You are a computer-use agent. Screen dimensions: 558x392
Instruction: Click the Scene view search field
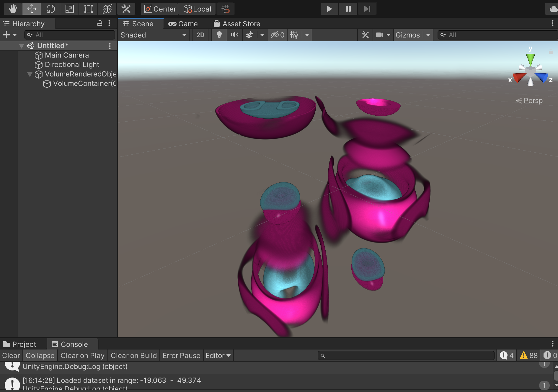click(x=498, y=35)
